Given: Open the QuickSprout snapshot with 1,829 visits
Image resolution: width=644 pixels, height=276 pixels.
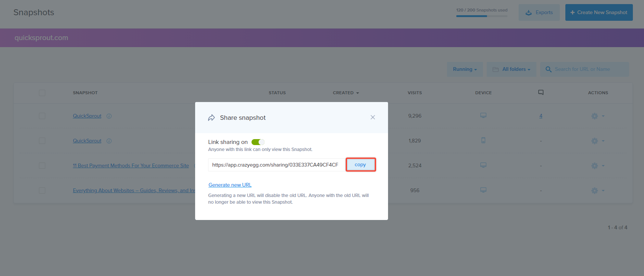Looking at the screenshot, I should point(87,141).
